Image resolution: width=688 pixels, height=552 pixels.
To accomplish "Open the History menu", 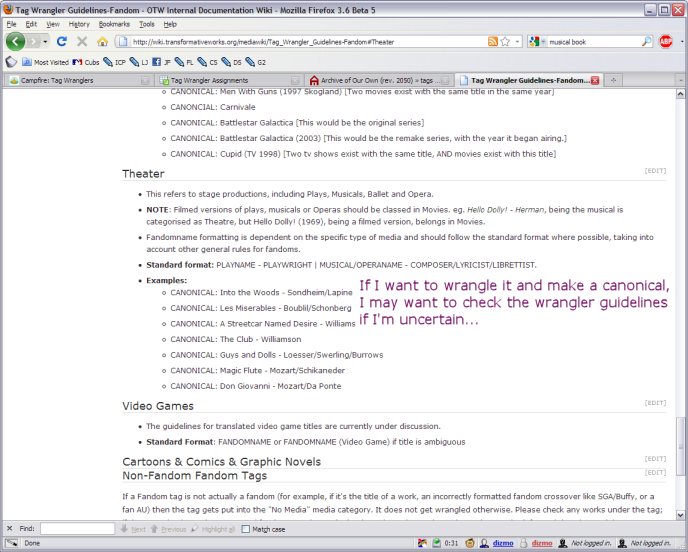I will point(79,24).
